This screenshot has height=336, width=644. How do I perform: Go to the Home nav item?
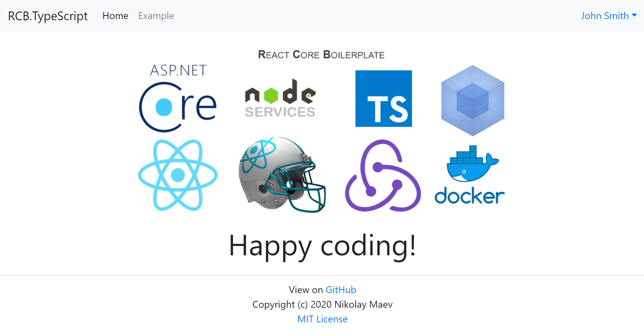point(115,16)
